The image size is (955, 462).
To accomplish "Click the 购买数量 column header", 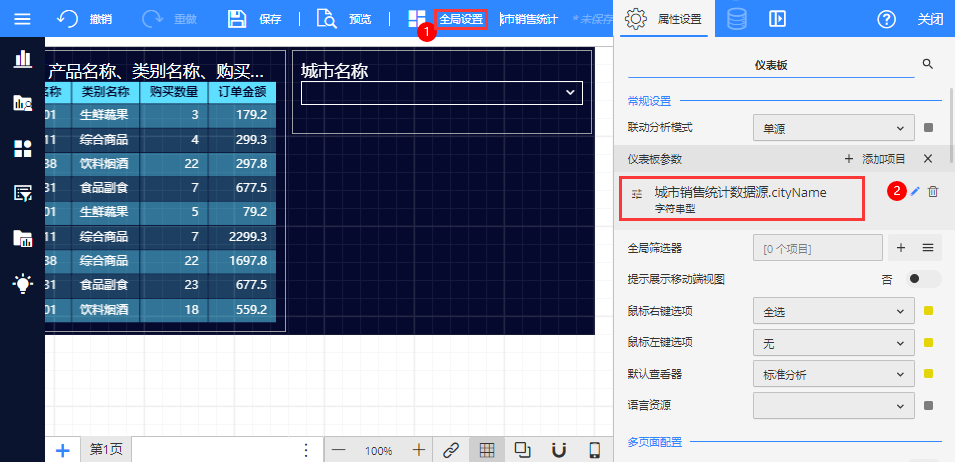I will (x=174, y=92).
